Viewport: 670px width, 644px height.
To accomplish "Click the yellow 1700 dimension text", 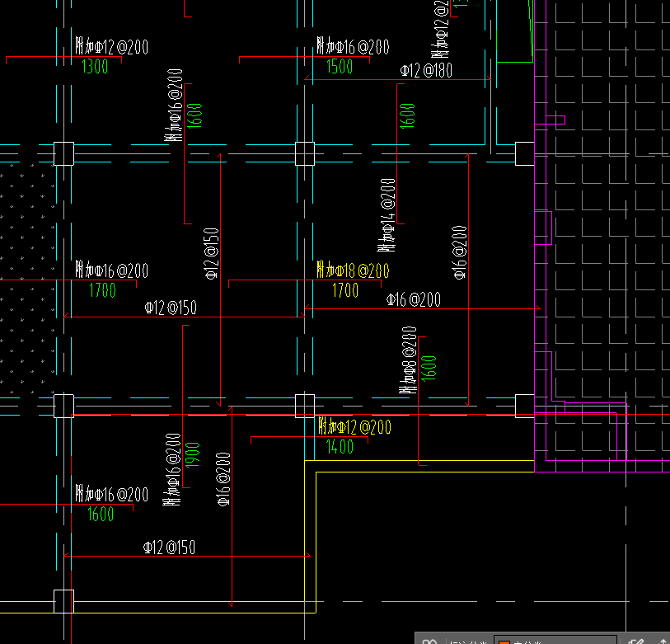I will (x=345, y=291).
